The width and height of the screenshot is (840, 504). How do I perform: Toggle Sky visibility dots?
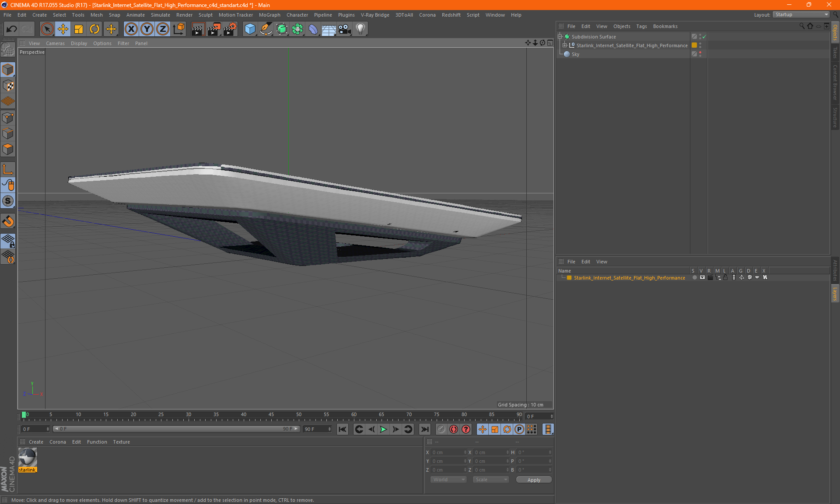[700, 54]
